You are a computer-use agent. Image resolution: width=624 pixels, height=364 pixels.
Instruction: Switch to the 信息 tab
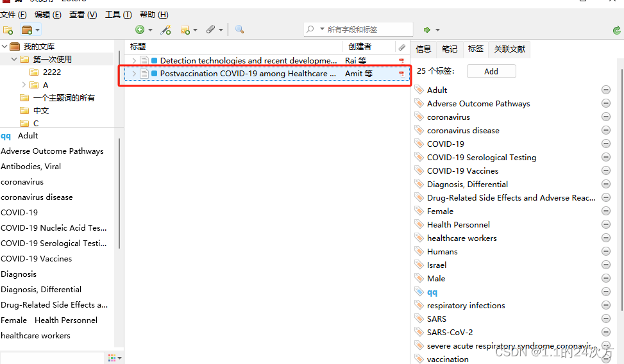tap(423, 49)
